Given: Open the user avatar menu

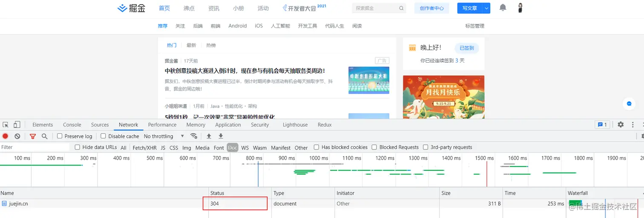Looking at the screenshot, I should coord(520,8).
